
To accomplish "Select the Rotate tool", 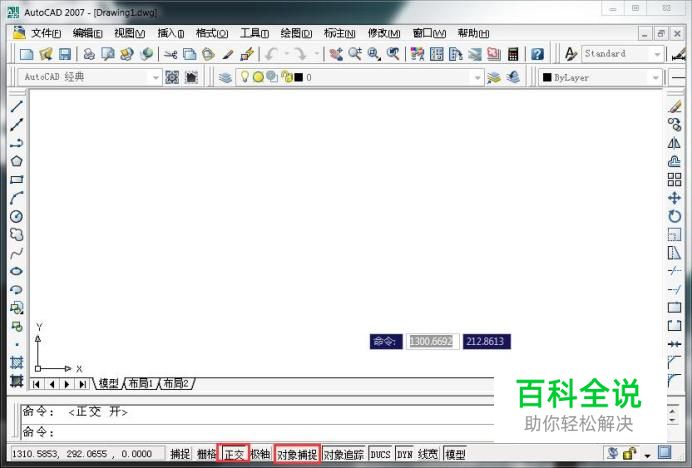I will coord(674,216).
